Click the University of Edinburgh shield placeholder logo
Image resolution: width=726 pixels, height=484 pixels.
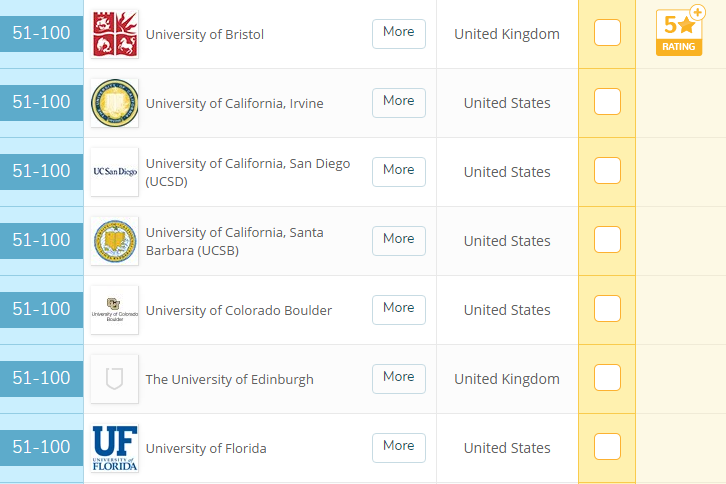coord(114,379)
